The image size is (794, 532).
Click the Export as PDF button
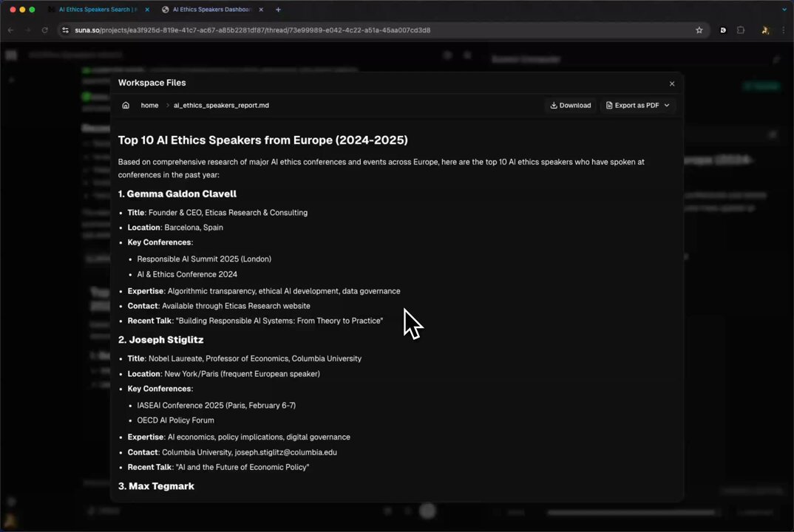pos(637,105)
